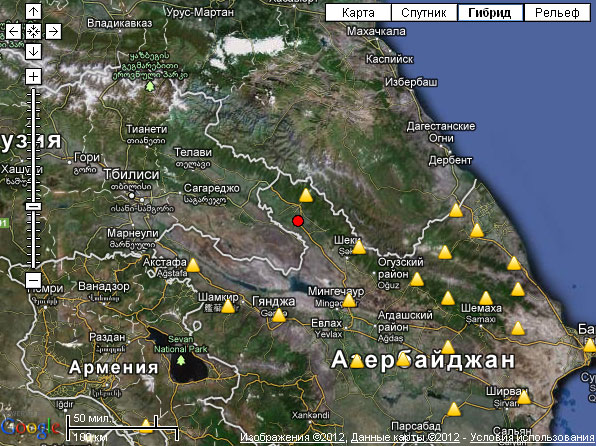Screen dimensions: 596x446
Task: Click the zoom slider handle
Action: 33,206
